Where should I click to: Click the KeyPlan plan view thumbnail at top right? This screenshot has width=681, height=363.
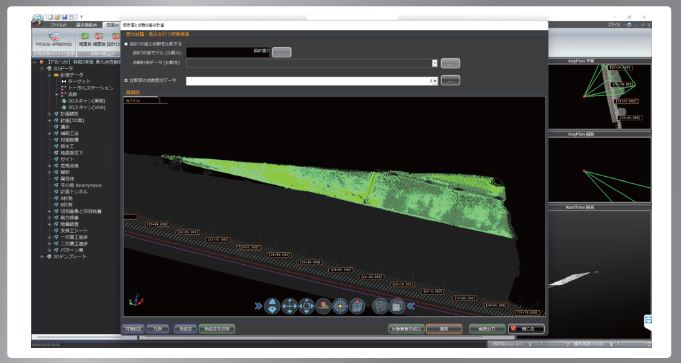pos(599,96)
